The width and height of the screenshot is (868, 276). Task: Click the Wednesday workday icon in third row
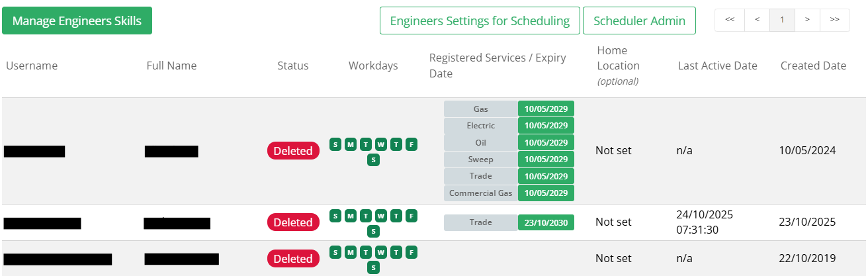(x=380, y=252)
